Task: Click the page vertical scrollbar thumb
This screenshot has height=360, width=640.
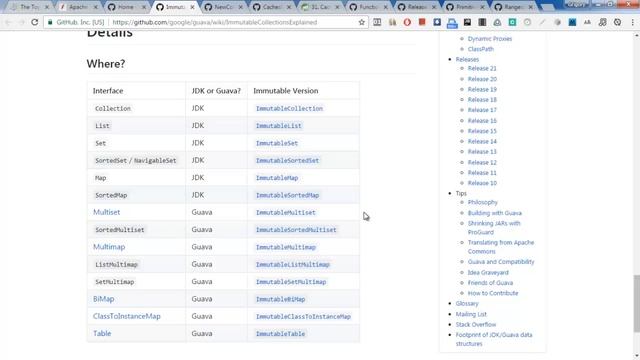Action: 636,304
